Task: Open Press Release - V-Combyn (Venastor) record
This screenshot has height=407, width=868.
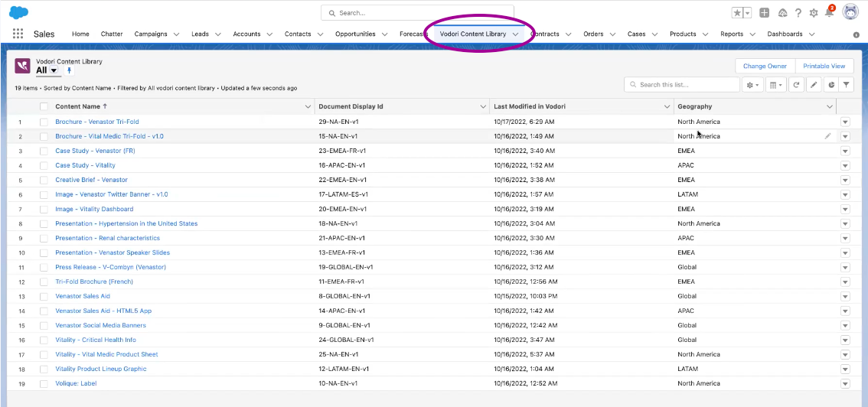Action: click(111, 267)
